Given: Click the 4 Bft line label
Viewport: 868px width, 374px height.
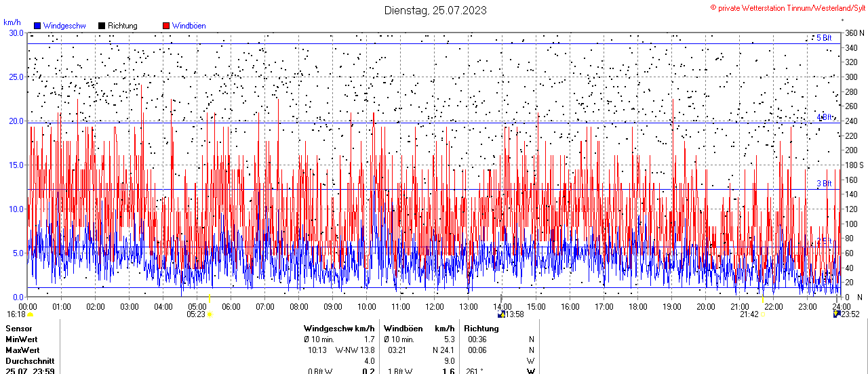Looking at the screenshot, I should pos(824,117).
